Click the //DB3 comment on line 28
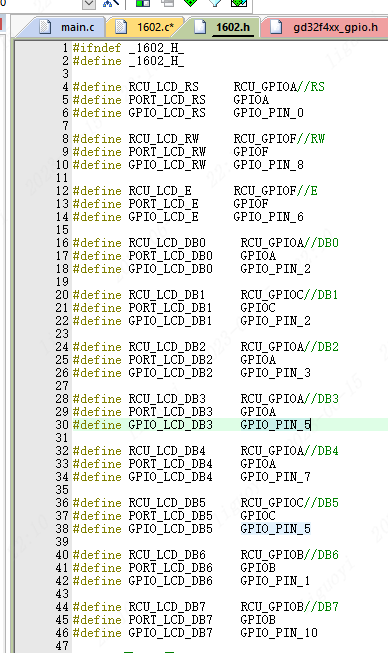Screen dimensions: 388x653 pyautogui.click(x=321, y=399)
